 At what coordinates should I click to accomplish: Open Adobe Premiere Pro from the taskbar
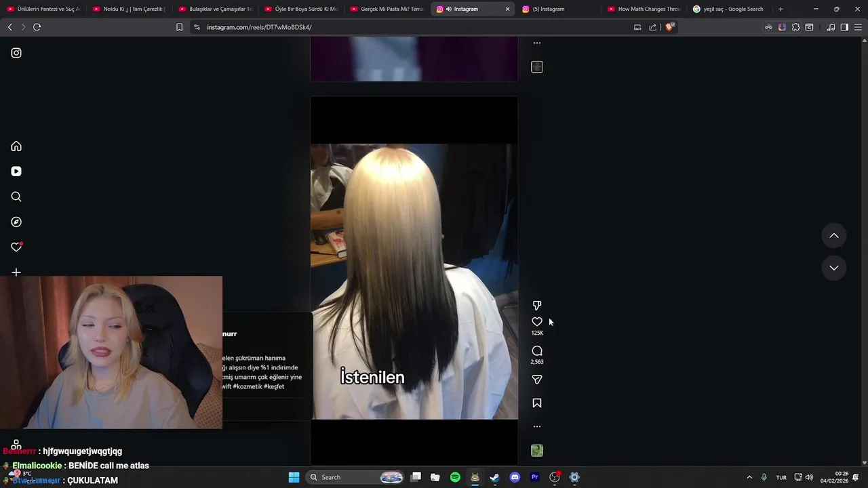[x=534, y=477]
